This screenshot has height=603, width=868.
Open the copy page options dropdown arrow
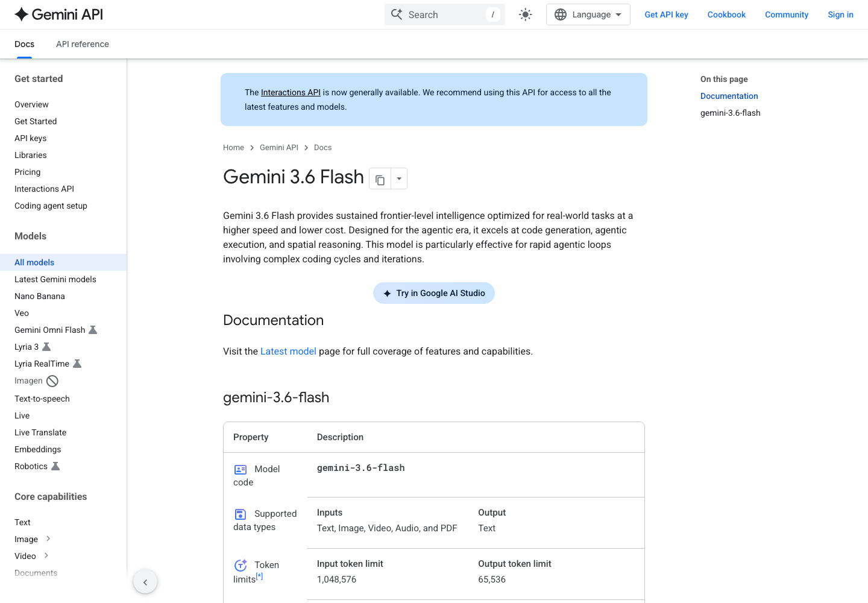pyautogui.click(x=399, y=179)
